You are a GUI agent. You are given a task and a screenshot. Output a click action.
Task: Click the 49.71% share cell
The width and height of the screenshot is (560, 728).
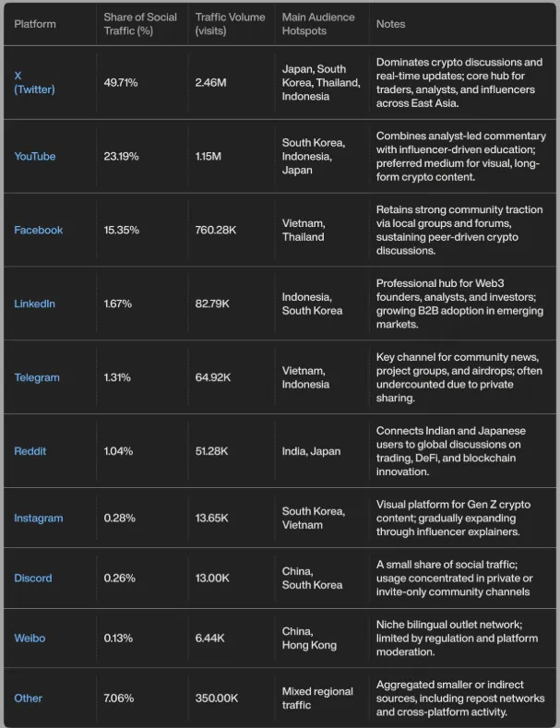pyautogui.click(x=121, y=82)
